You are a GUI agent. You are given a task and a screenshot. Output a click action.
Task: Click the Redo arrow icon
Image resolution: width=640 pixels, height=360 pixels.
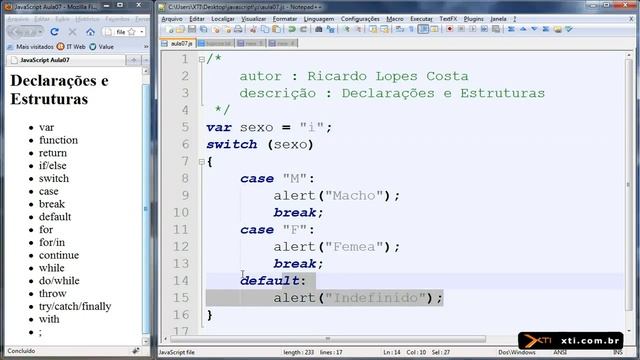click(303, 29)
